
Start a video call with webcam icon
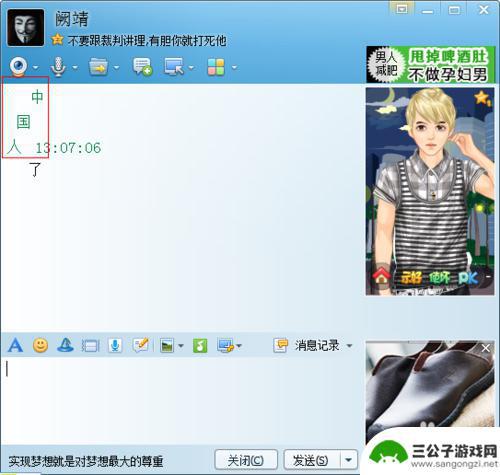tap(18, 66)
